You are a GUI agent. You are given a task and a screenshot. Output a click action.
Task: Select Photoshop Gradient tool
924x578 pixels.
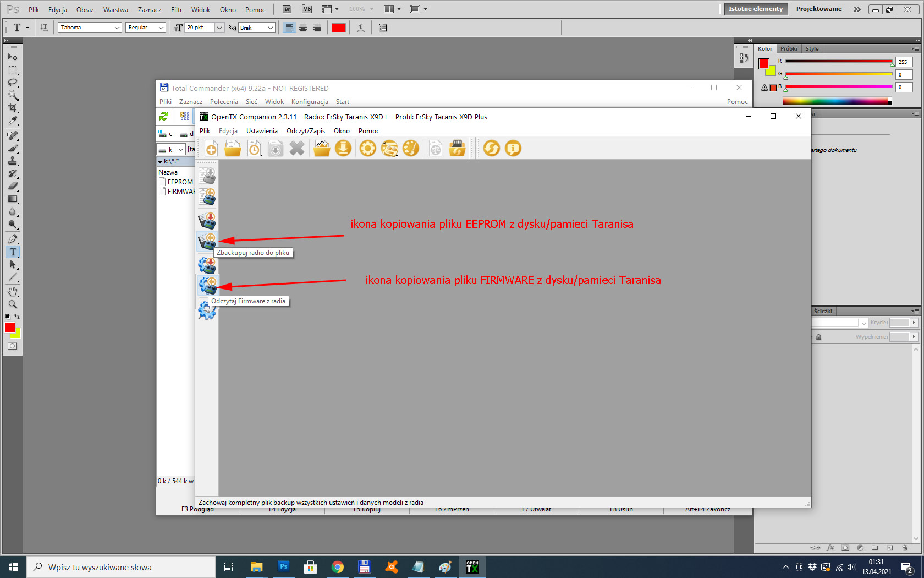[x=13, y=199]
